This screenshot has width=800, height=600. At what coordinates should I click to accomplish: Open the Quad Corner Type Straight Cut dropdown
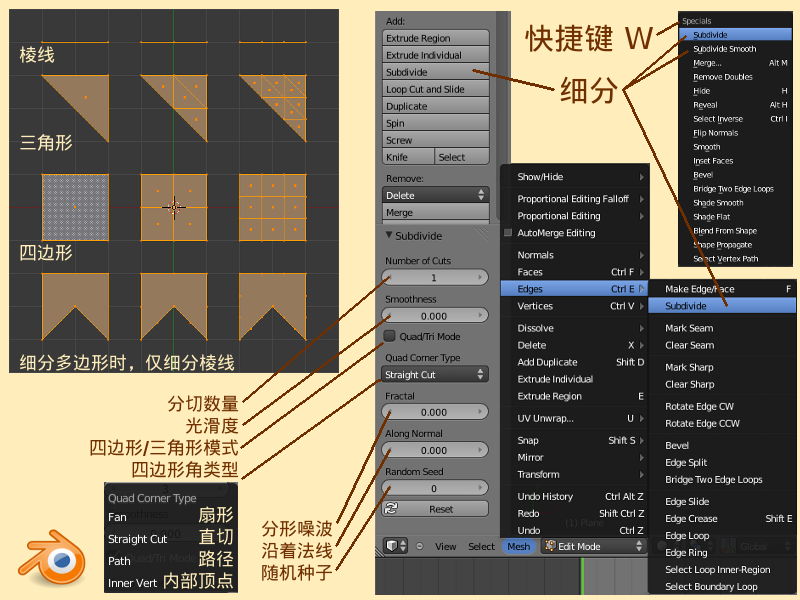tap(435, 374)
